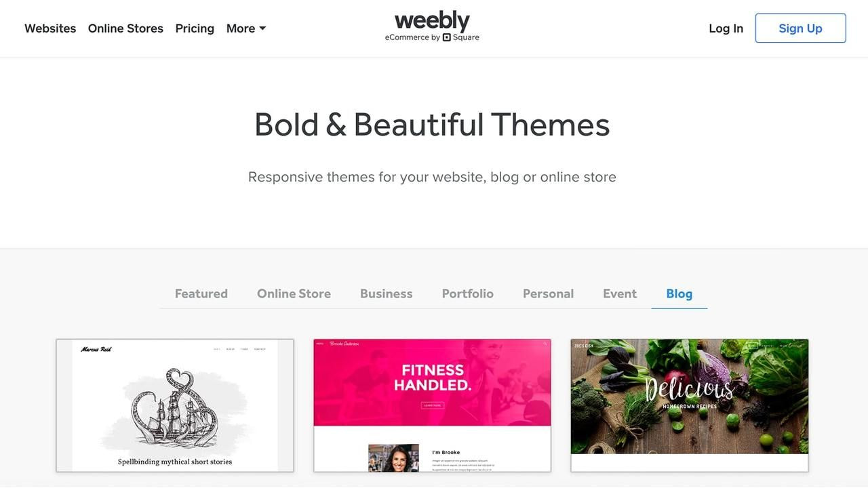Click Learn More in the fitness theme
This screenshot has width=868, height=488.
tap(432, 405)
